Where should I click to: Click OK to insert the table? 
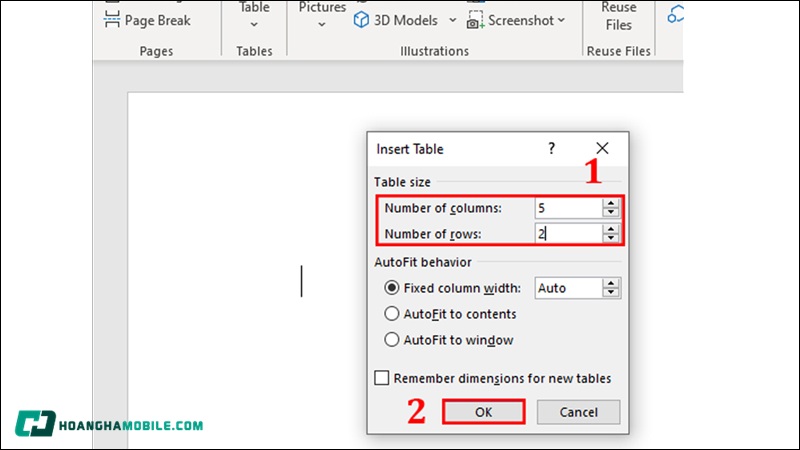[484, 412]
